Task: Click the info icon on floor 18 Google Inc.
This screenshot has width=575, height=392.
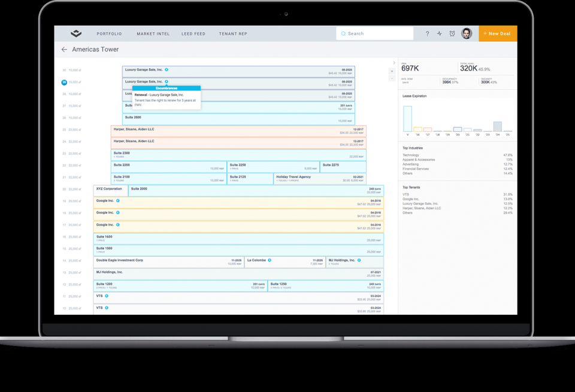Action: (118, 212)
